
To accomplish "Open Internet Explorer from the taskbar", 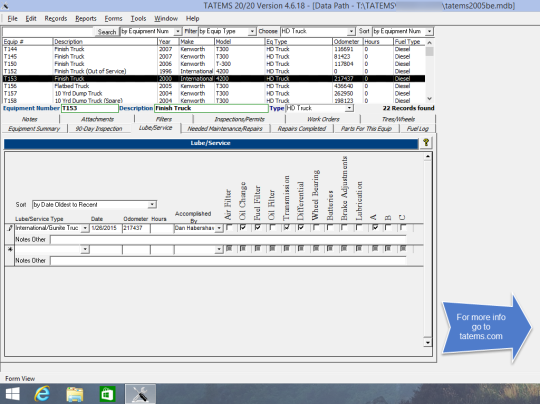I will point(42,394).
